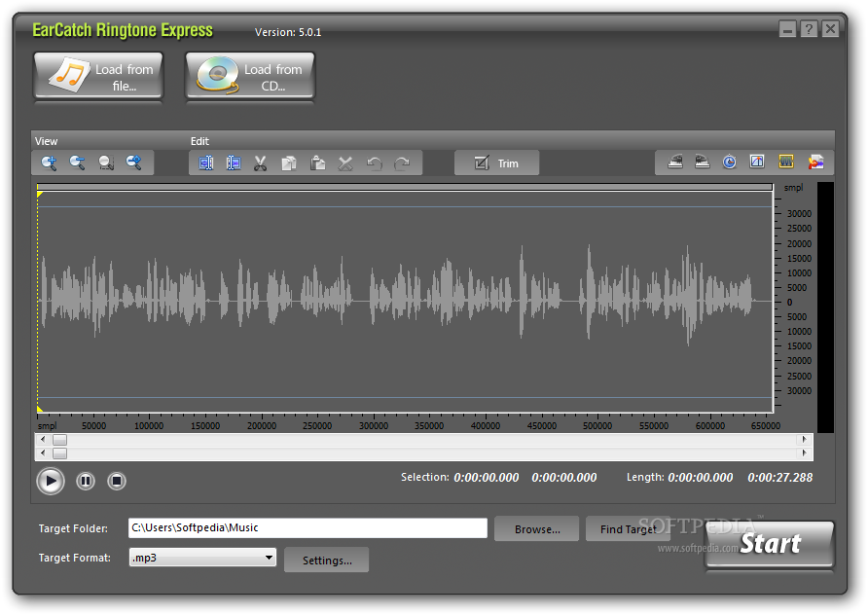Open the format Settings dialog
Screen dimensions: 868x615
[327, 561]
